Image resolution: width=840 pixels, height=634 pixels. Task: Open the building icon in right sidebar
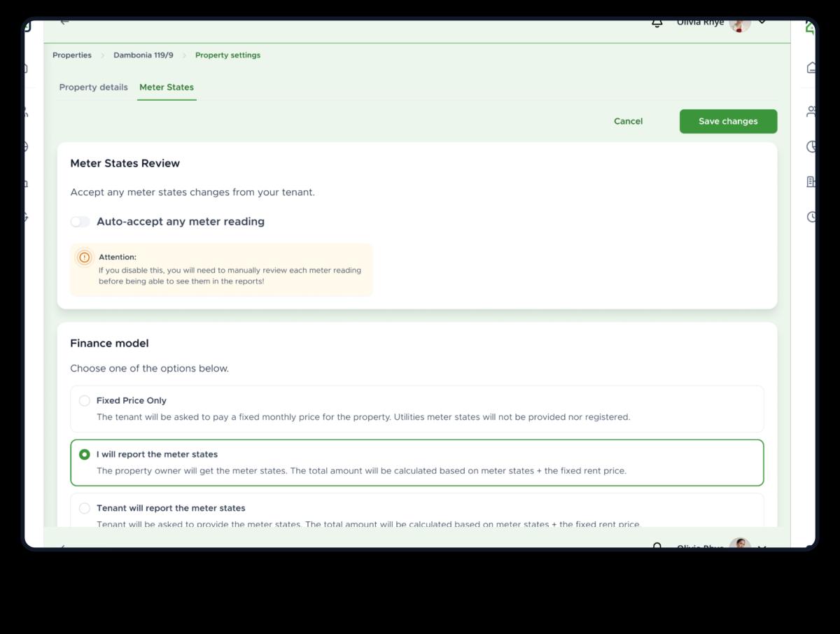coord(812,181)
